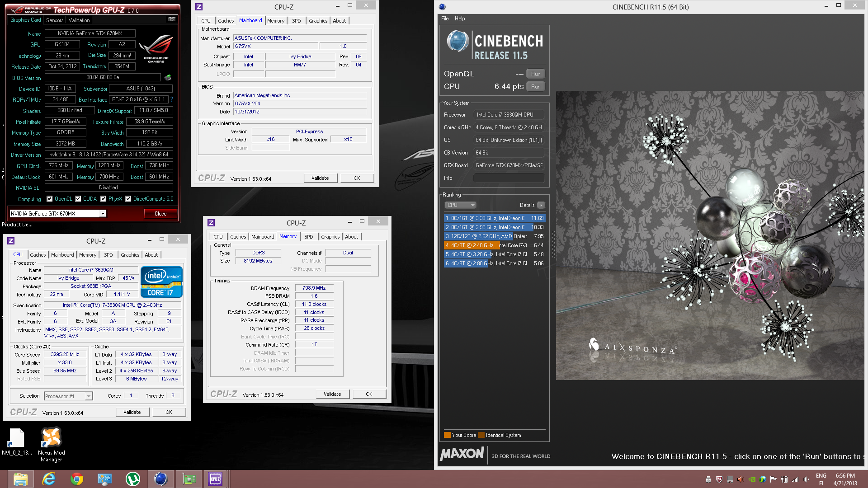The image size is (868, 488).
Task: Click Validate in the CPU-Z Memory window
Action: [x=332, y=394]
